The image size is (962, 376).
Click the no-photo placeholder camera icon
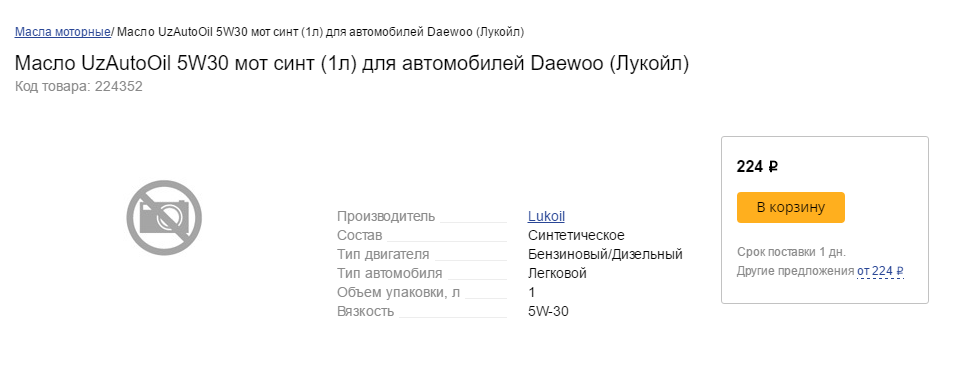coord(164,218)
